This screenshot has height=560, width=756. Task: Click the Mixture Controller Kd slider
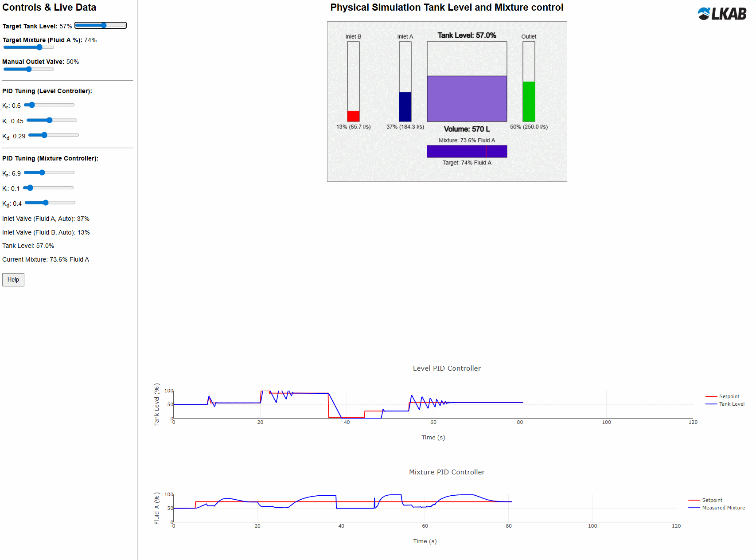pyautogui.click(x=50, y=203)
